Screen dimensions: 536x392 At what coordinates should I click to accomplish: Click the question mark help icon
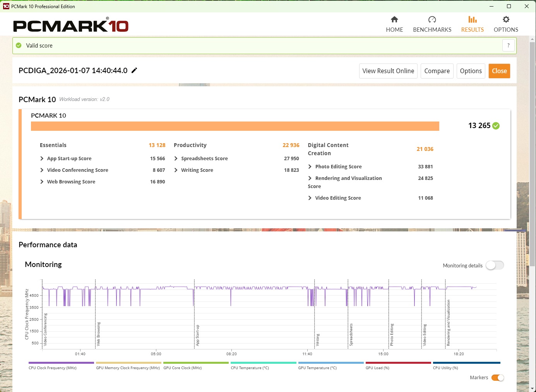[509, 45]
